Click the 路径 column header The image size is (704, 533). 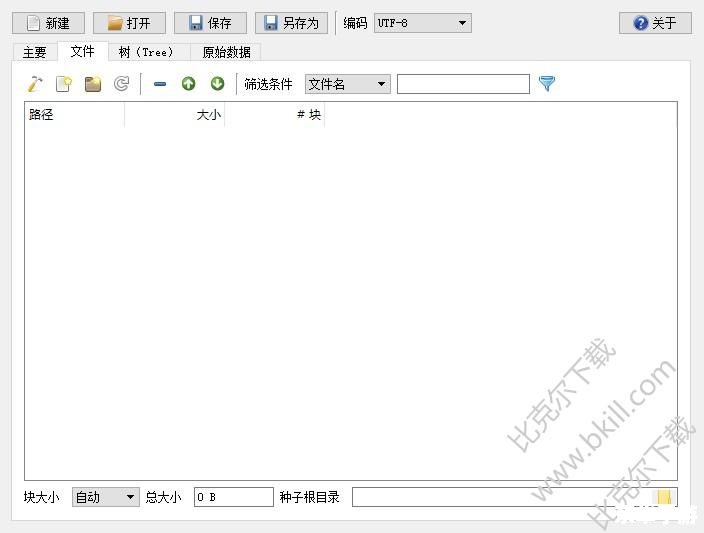pos(75,115)
